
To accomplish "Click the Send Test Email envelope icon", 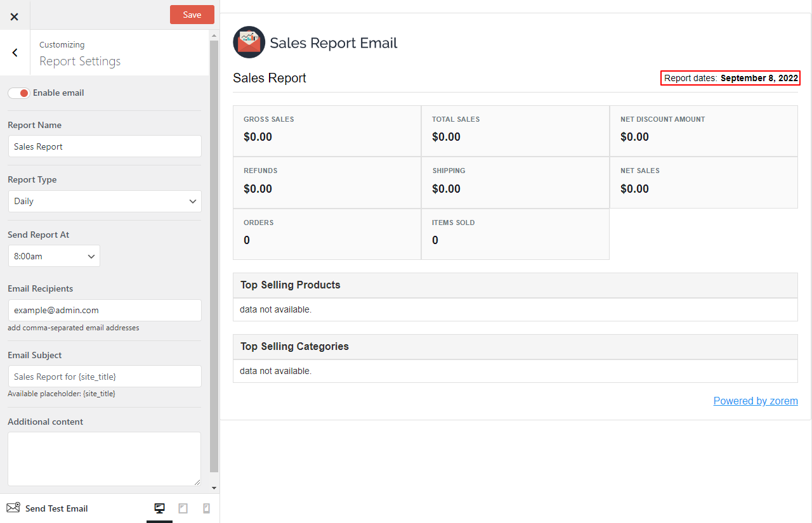I will [x=12, y=508].
